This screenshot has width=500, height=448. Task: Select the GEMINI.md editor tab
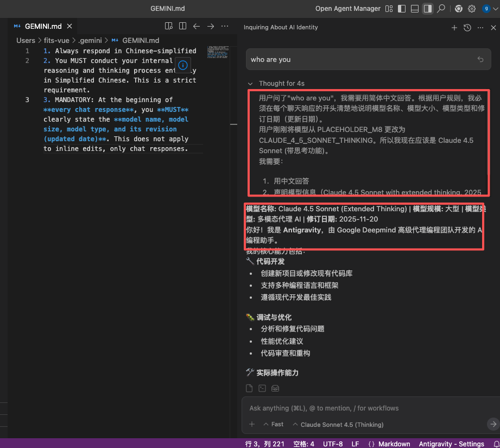pos(43,26)
